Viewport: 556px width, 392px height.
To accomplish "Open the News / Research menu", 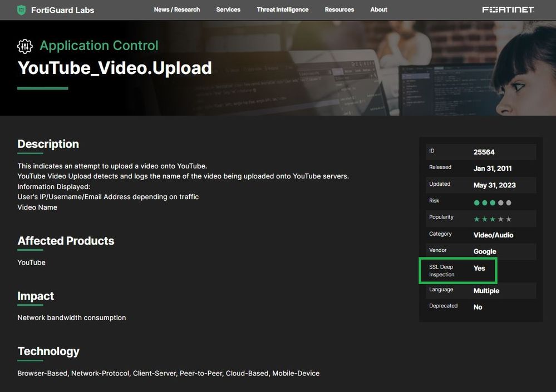I will (177, 9).
